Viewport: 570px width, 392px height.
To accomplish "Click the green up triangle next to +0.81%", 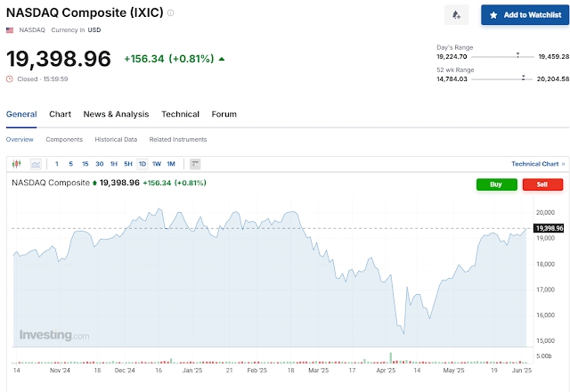I will pos(222,59).
